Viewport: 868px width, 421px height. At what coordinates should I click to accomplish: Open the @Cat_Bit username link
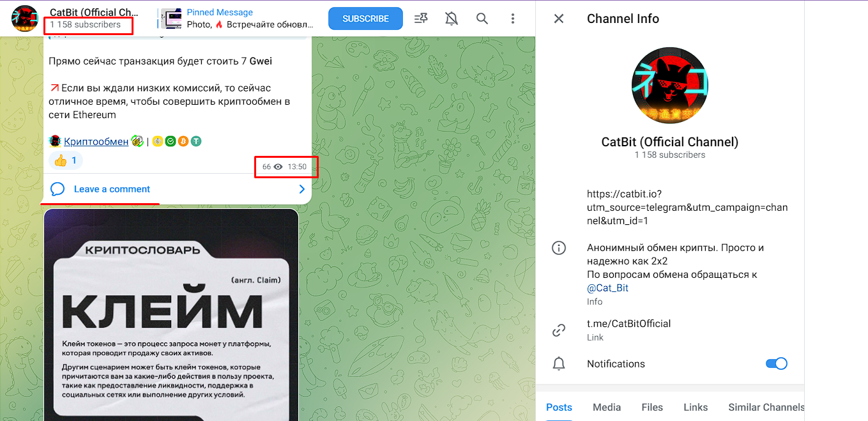[607, 288]
